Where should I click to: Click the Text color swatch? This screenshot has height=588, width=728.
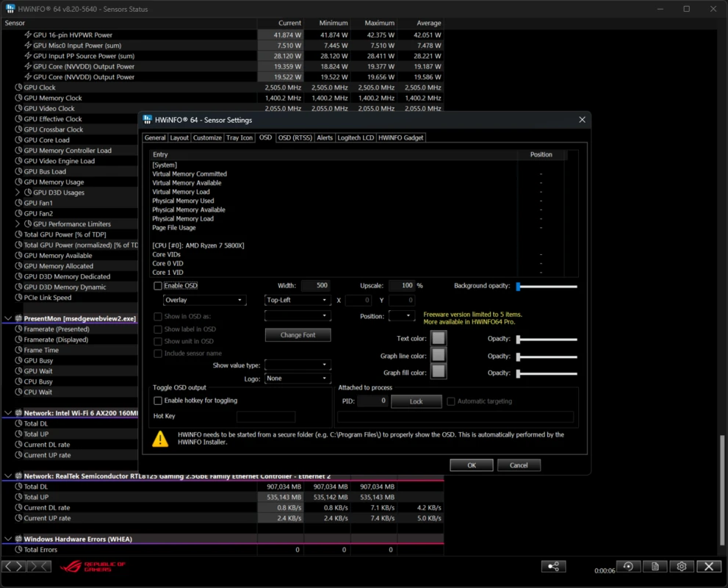(x=439, y=338)
